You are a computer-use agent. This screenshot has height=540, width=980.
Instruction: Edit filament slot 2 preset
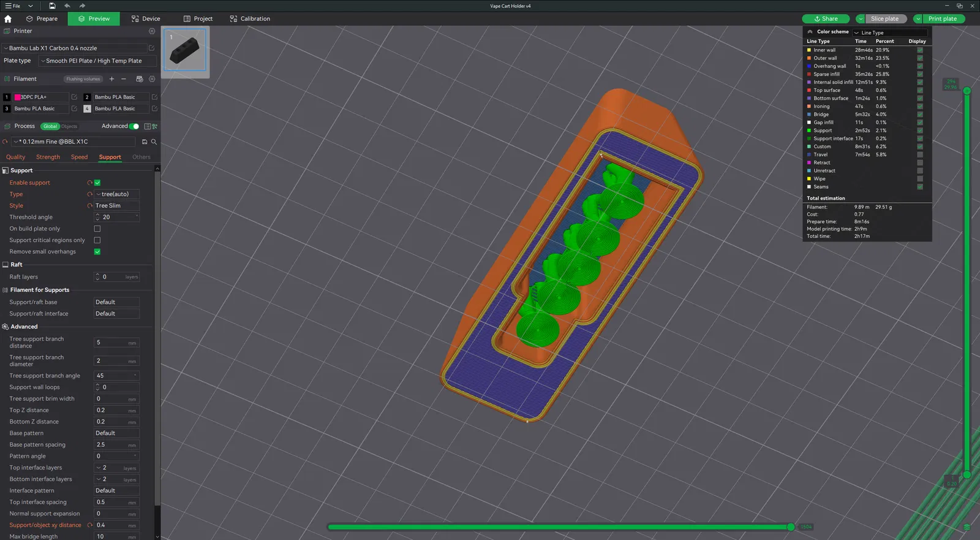pyautogui.click(x=154, y=97)
